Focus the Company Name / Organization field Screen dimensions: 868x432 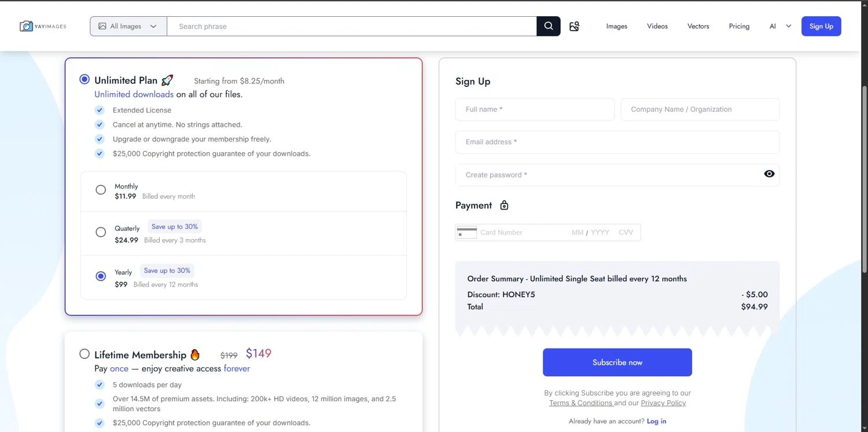point(700,109)
